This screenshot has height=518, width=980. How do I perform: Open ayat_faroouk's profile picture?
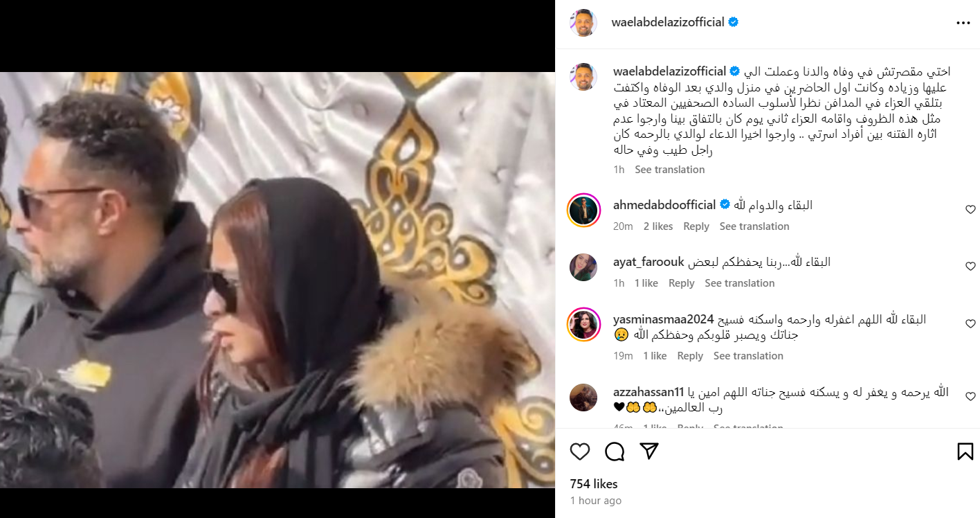[583, 267]
